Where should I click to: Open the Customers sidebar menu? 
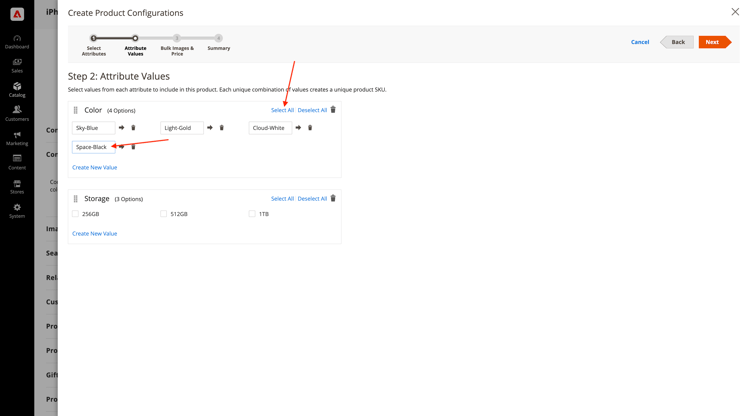click(x=17, y=113)
